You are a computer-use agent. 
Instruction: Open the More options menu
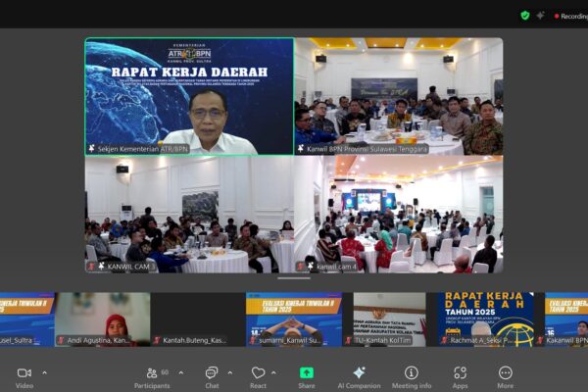(505, 377)
